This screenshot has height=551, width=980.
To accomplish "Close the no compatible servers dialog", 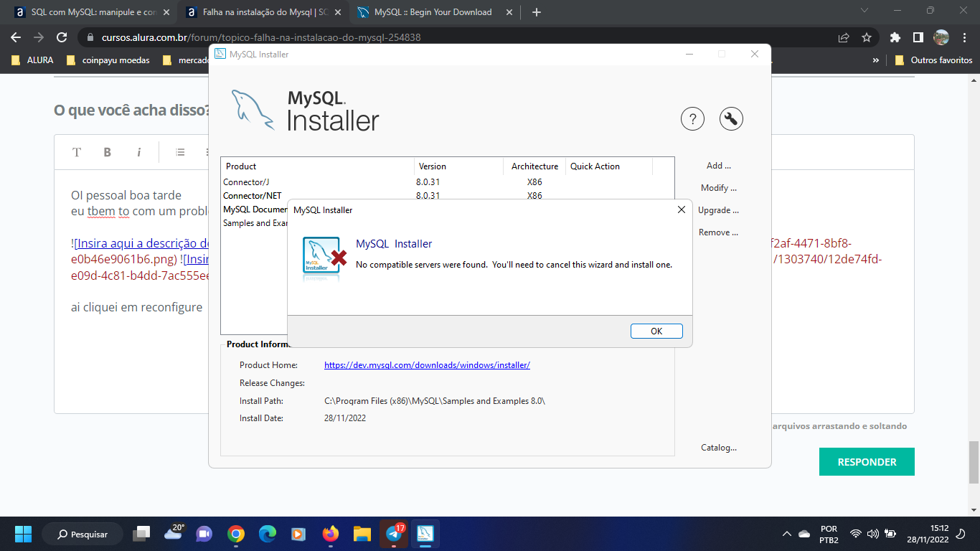I will pos(682,209).
